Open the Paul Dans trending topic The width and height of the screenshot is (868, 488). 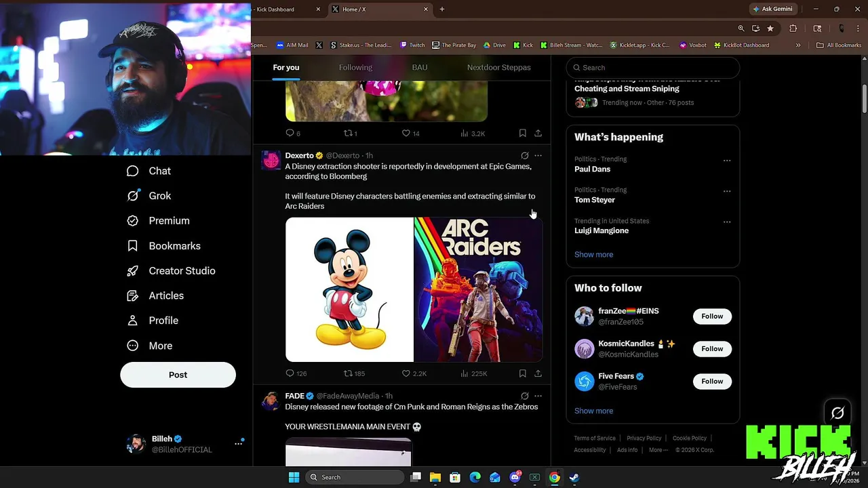592,169
